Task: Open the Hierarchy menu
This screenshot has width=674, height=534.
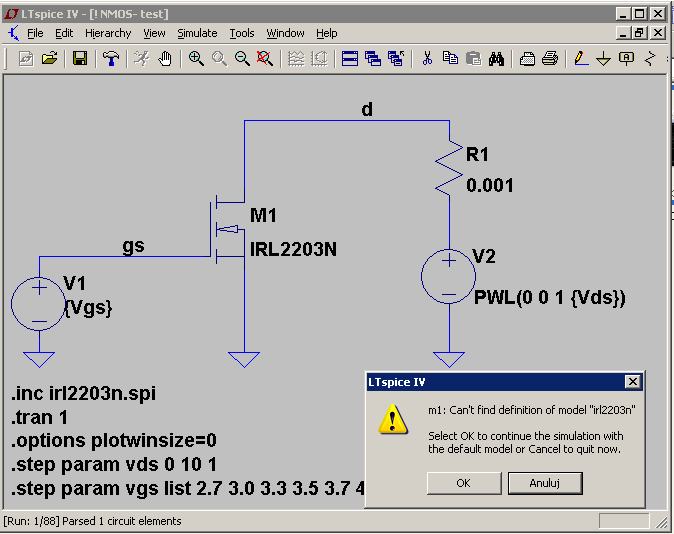Action: pos(108,33)
